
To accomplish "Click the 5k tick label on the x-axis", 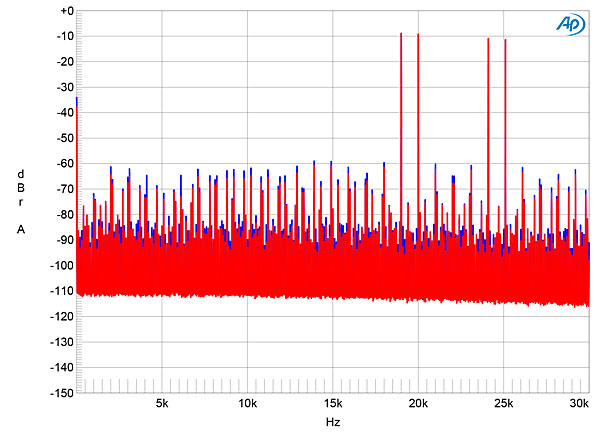I will (162, 404).
